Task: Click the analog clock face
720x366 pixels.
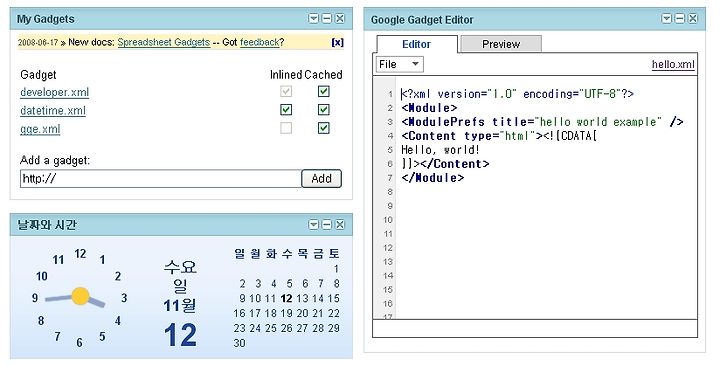Action: coord(80,297)
